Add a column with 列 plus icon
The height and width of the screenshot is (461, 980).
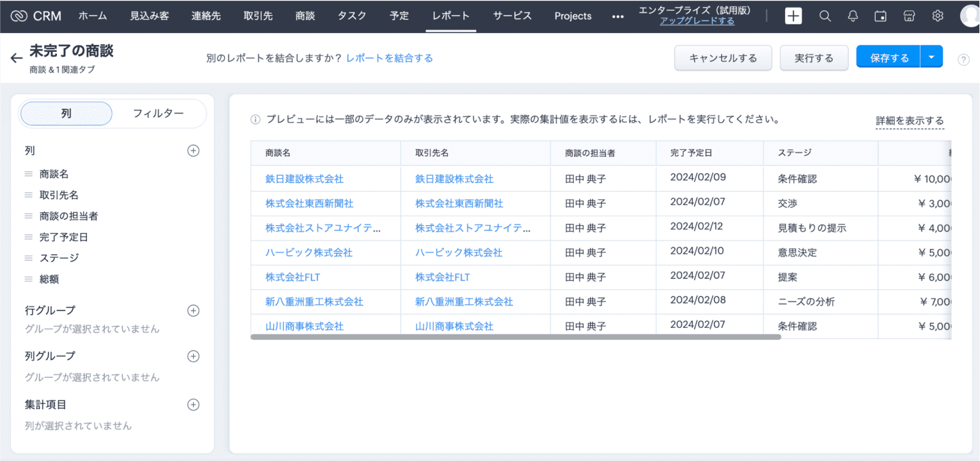pyautogui.click(x=194, y=151)
